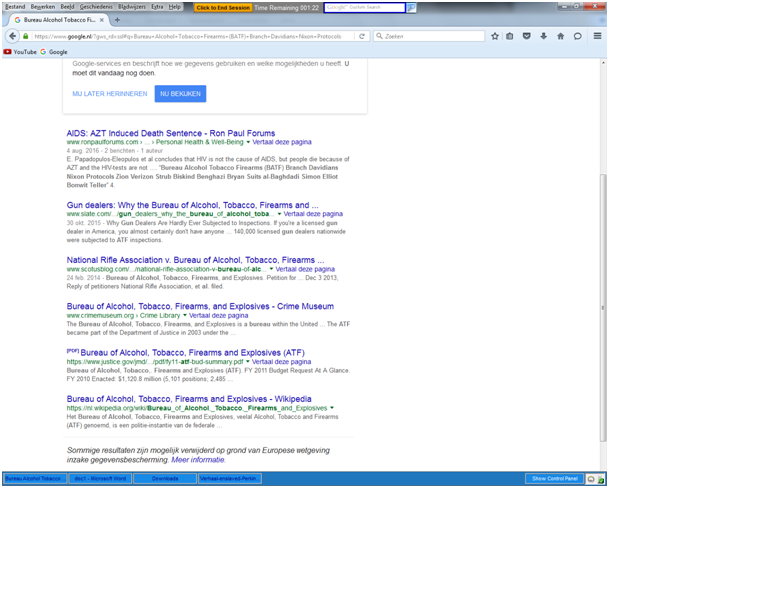The height and width of the screenshot is (614, 768).
Task: Close the Bureau Alcohol Tobacco tab
Action: [x=101, y=20]
